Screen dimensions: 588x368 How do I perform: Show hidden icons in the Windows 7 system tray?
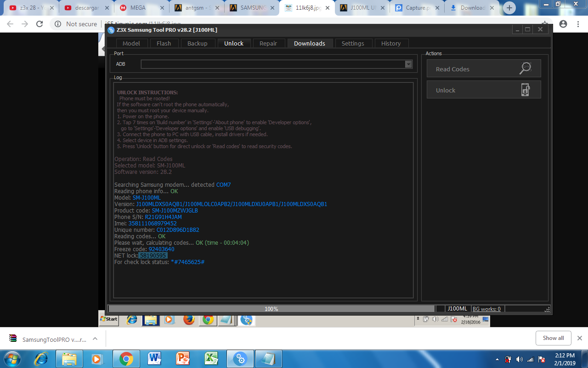coord(498,359)
